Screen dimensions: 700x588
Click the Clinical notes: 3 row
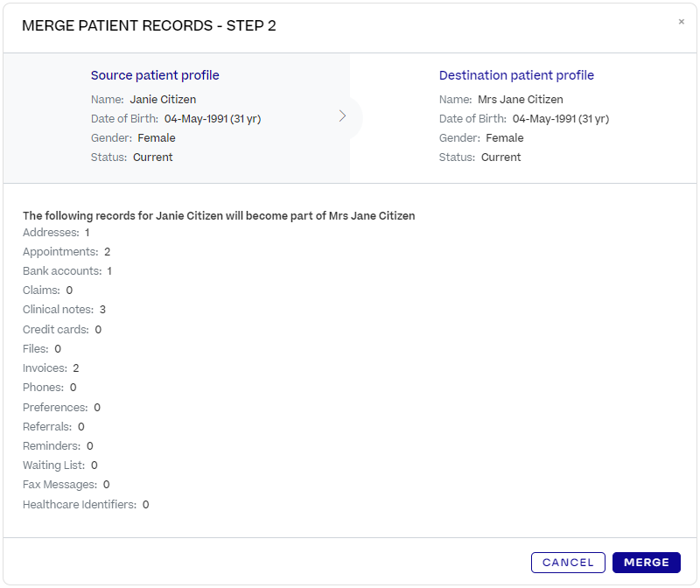pos(64,310)
